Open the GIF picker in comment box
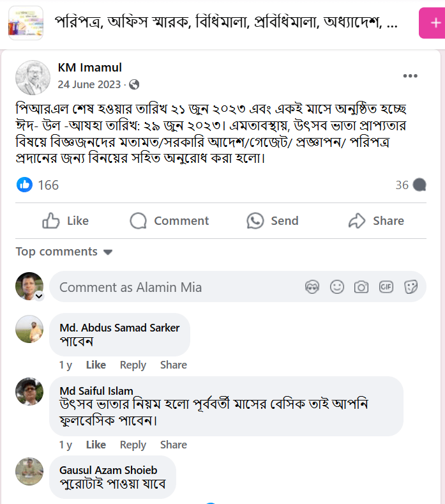Screen dimensions: 445x504 pyautogui.click(x=386, y=287)
